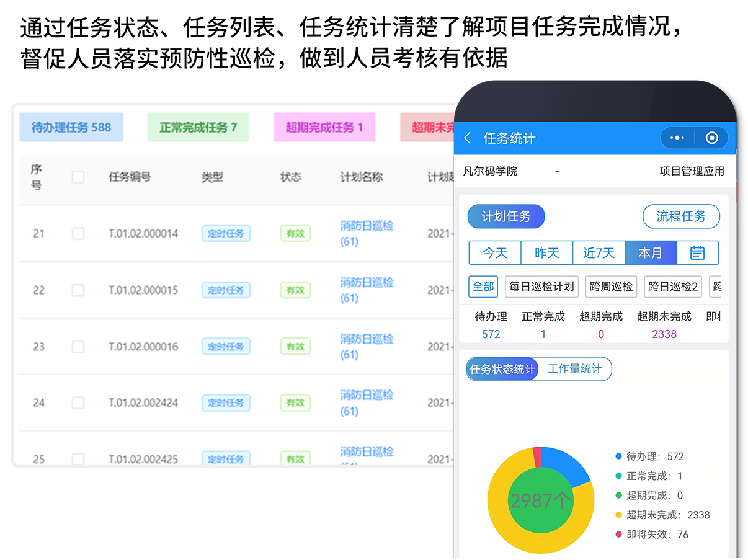Click the red 即将失效 legend dot
Screen dimensions: 748x560
618,534
